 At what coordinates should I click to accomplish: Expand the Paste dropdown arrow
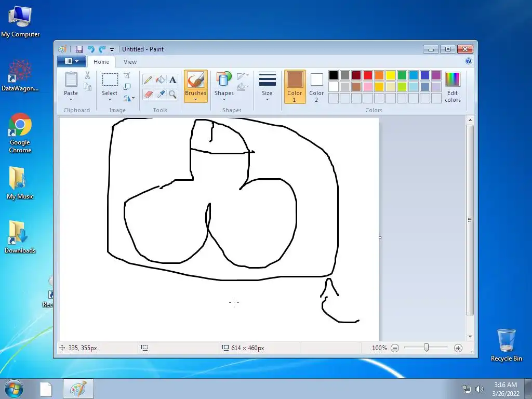click(x=71, y=99)
